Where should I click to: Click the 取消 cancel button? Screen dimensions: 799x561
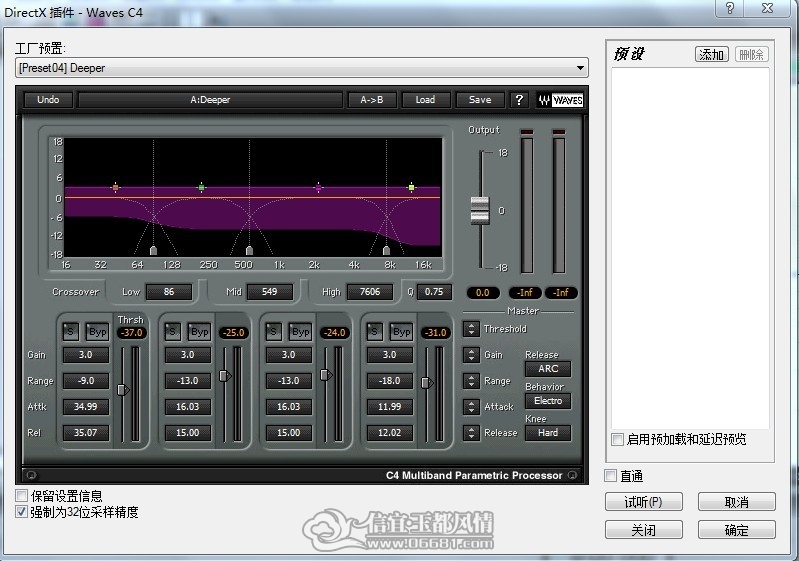(x=736, y=502)
